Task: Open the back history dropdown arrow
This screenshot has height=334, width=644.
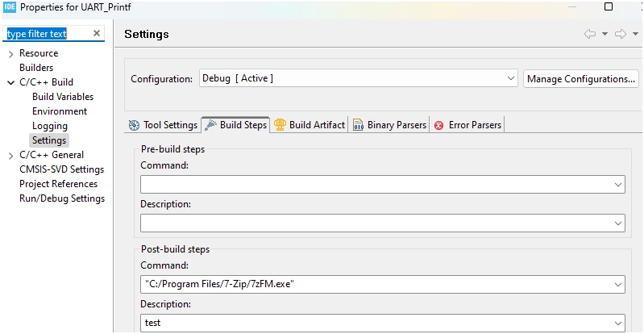Action: pyautogui.click(x=605, y=34)
